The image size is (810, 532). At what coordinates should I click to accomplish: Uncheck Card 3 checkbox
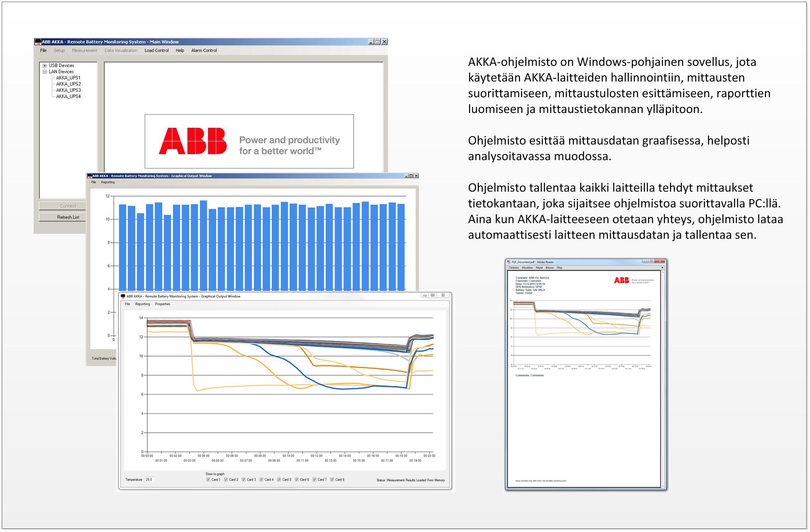244,480
